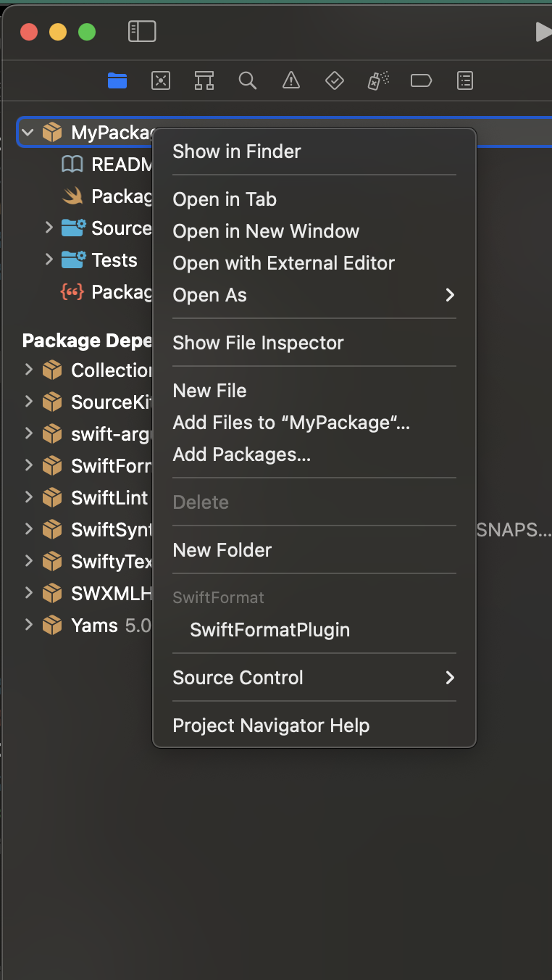This screenshot has width=552, height=980.
Task: Open the Report navigator
Action: [x=465, y=80]
